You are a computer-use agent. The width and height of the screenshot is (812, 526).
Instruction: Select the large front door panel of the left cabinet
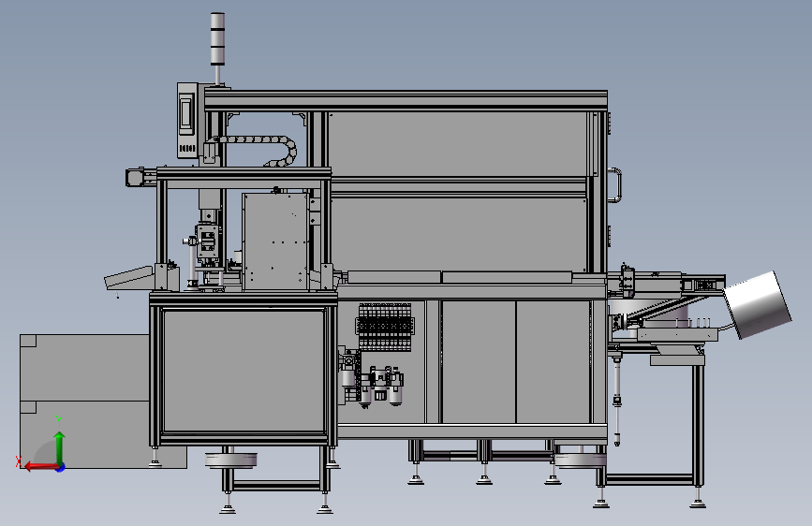[244, 370]
